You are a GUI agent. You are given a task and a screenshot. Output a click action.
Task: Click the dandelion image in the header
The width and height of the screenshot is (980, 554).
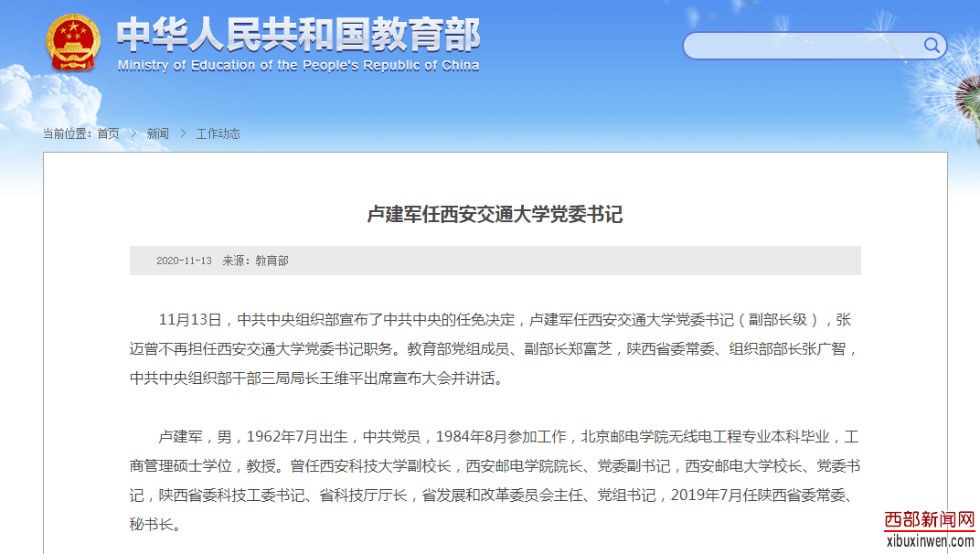(957, 91)
